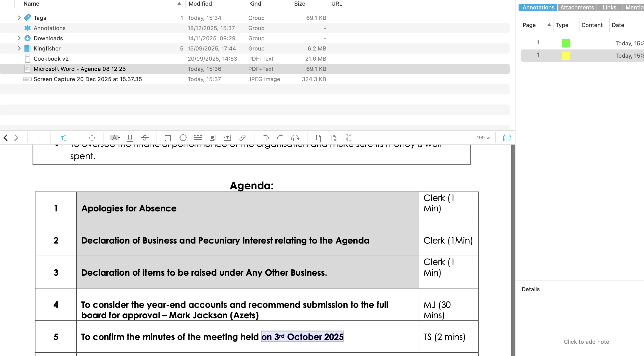Delete the current page
The image size is (644, 356).
coord(333,138)
